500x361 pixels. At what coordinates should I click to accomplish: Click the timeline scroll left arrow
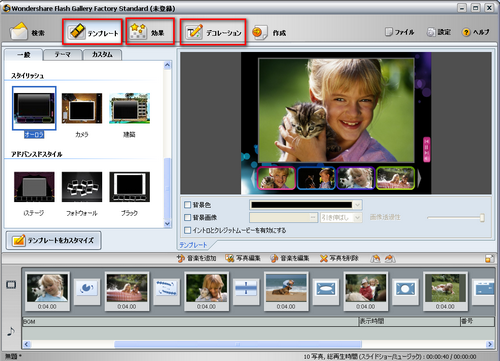tap(27, 344)
